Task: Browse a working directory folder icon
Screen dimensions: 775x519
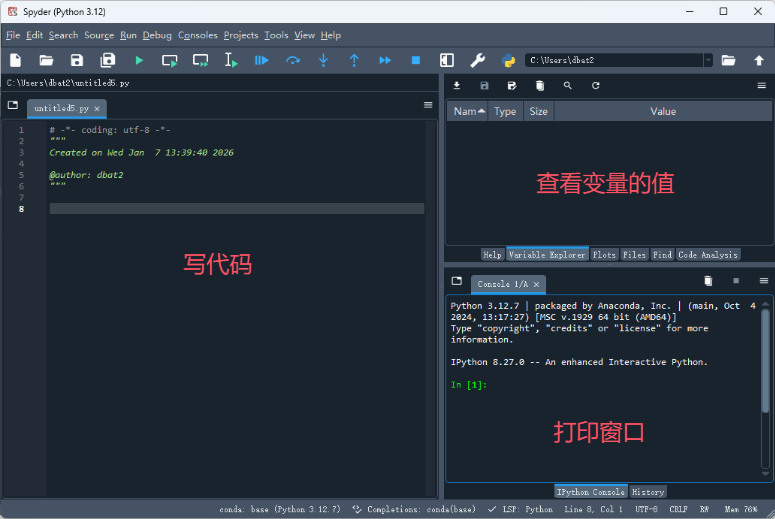Action: tap(728, 60)
